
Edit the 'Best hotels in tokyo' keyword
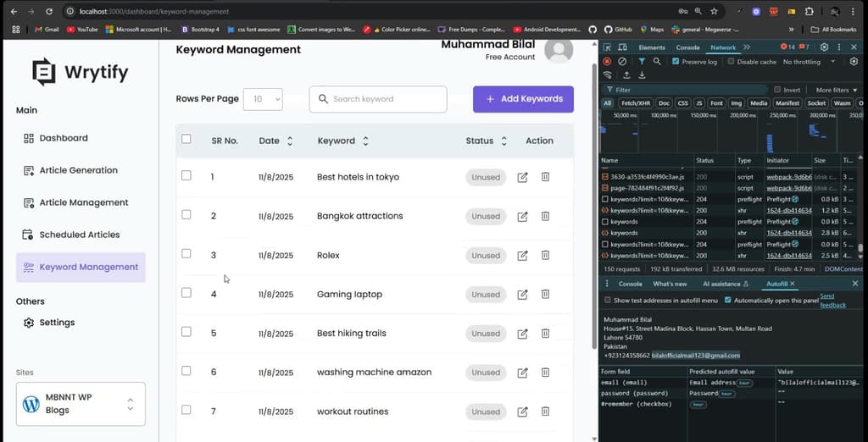coord(522,177)
